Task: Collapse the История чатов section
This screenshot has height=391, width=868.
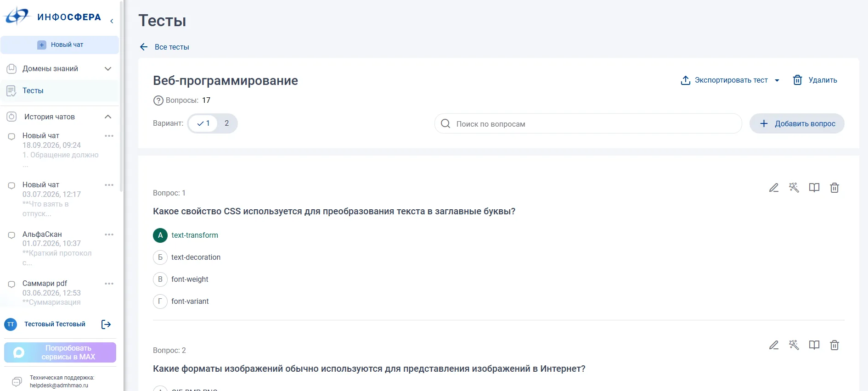Action: coord(60,117)
